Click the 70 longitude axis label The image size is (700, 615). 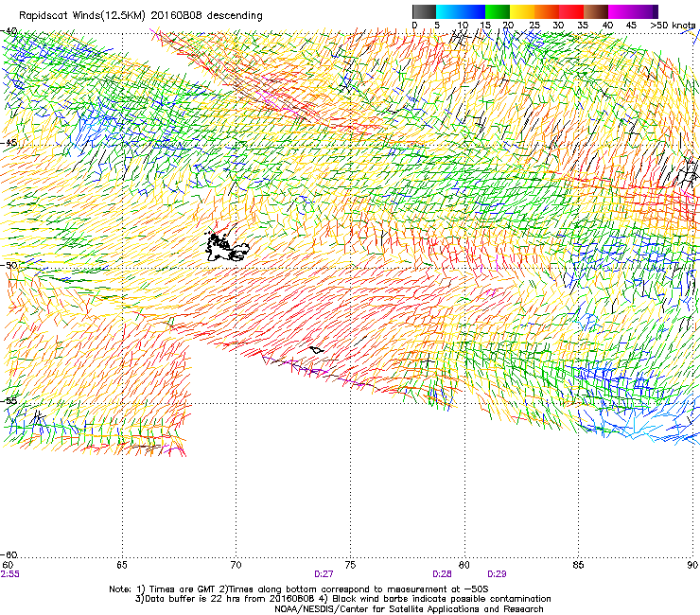(236, 565)
